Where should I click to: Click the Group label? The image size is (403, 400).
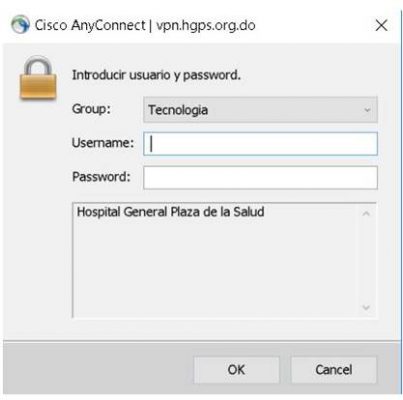tap(91, 109)
